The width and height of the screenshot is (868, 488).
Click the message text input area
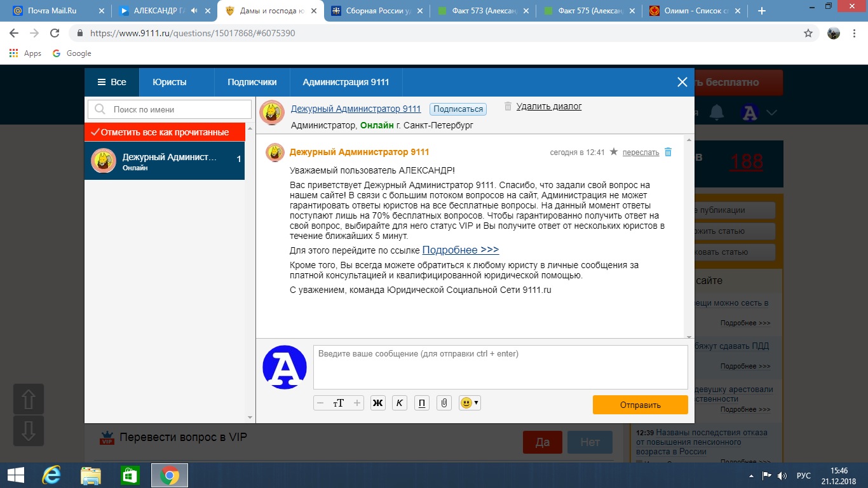pos(501,367)
